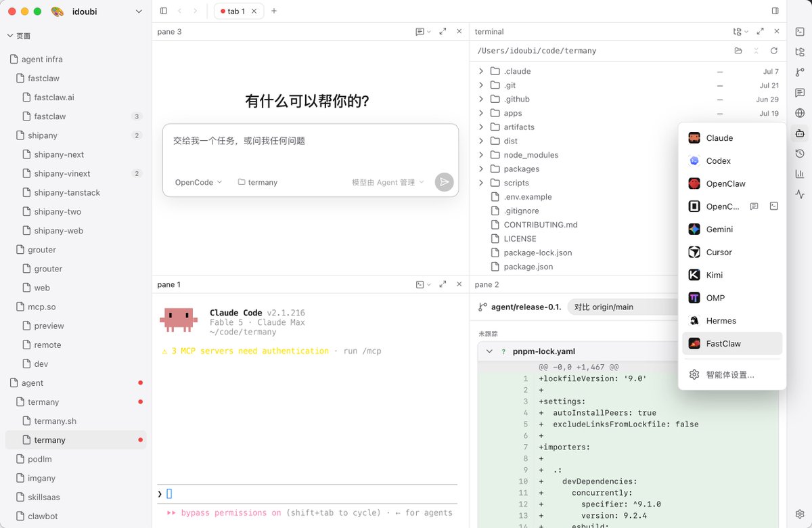The image size is (812, 528).
Task: Open settings gear at bottom right corner
Action: (800, 514)
